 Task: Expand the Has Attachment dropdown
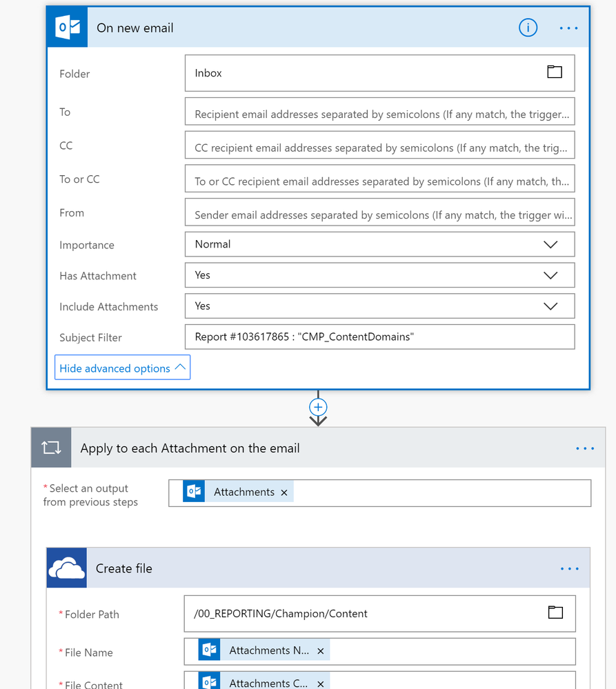[550, 275]
